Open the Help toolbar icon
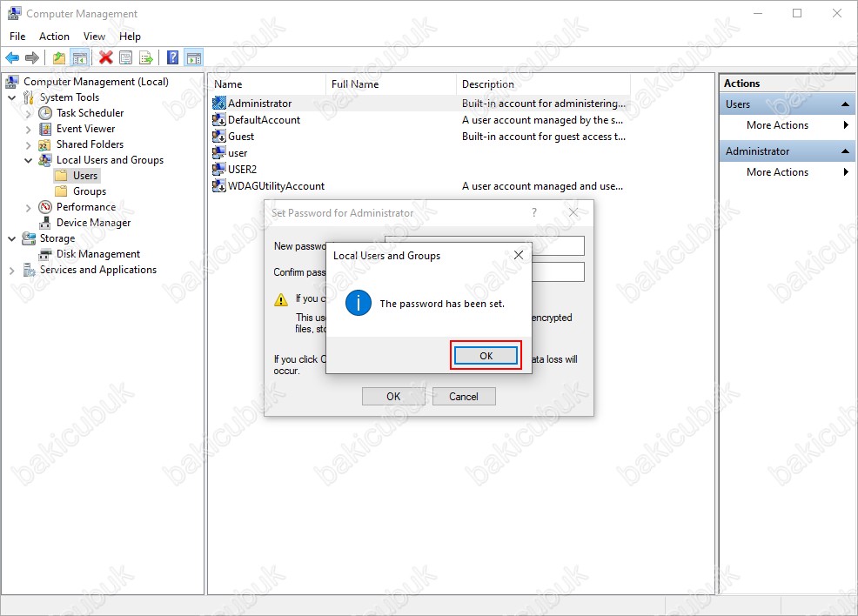This screenshot has height=616, width=858. [x=173, y=57]
